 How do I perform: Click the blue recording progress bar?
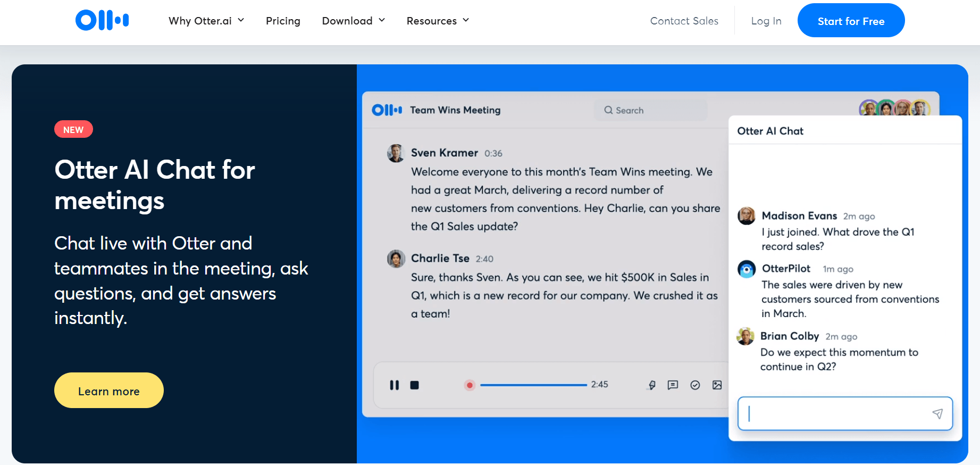coord(533,385)
